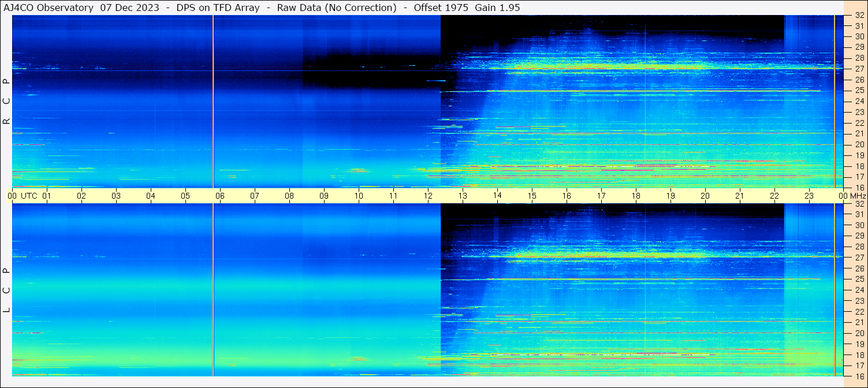Click the "00 UTC" label at time axis start

pyautogui.click(x=23, y=196)
